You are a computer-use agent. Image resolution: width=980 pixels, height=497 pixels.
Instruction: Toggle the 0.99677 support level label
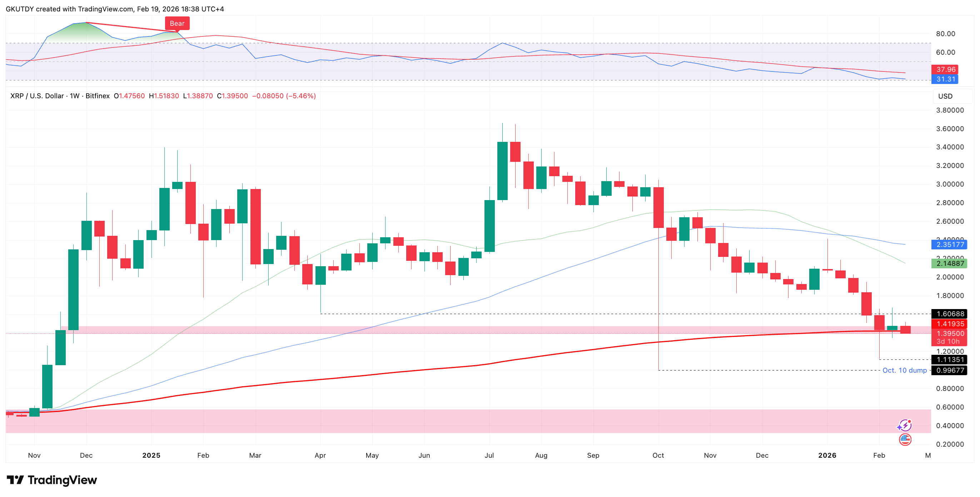950,371
